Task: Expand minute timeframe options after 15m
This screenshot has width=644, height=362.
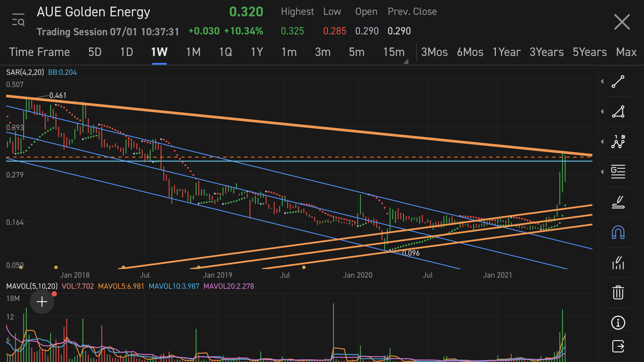Action: coord(406,61)
